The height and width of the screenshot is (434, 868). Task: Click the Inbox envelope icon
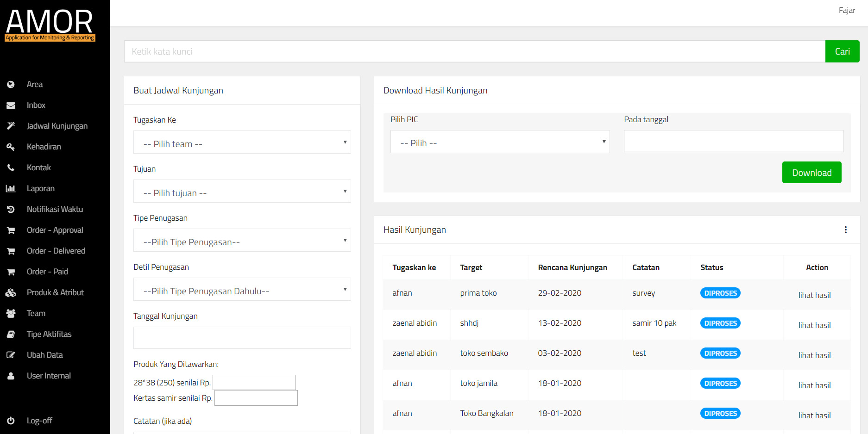pyautogui.click(x=11, y=105)
